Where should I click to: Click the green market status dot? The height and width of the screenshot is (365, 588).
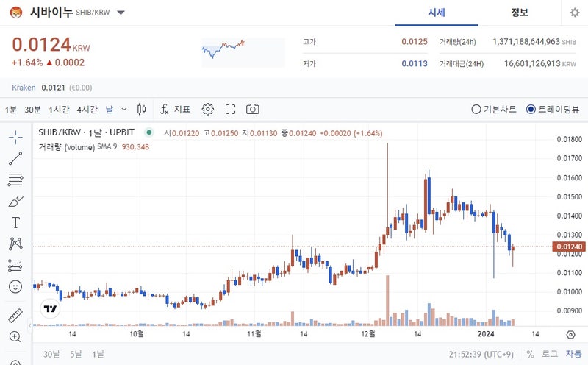[149, 132]
